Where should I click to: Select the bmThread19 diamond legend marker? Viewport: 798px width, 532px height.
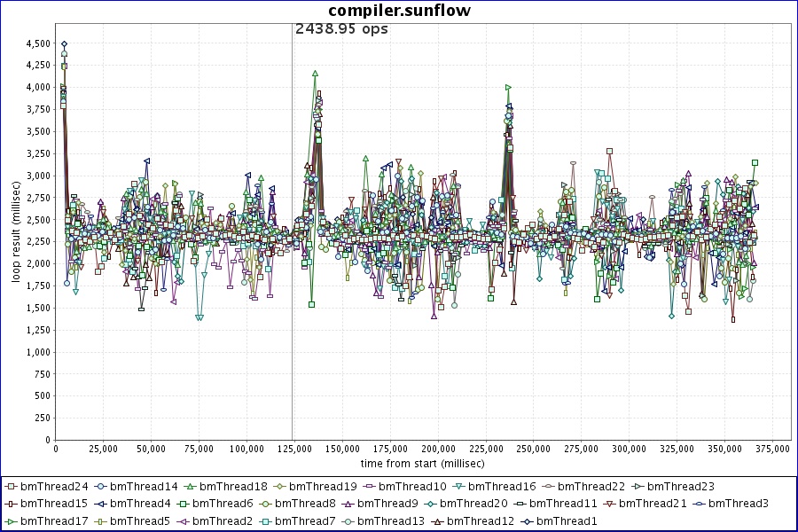click(279, 487)
